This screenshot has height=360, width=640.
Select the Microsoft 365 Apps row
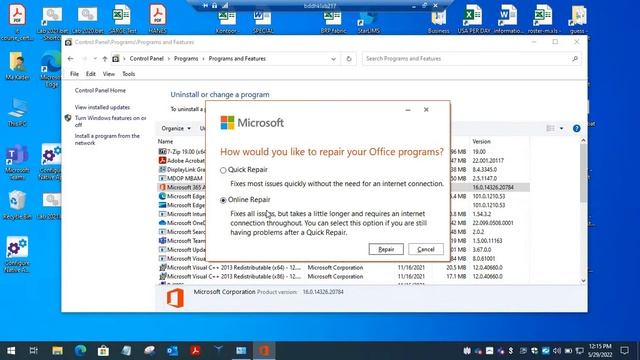(182, 187)
